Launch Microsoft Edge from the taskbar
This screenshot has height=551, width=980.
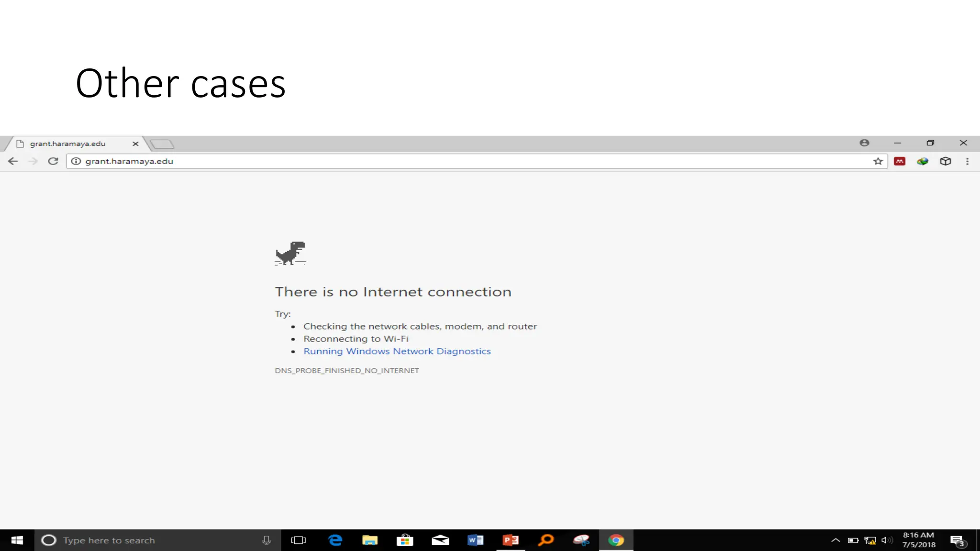tap(335, 540)
